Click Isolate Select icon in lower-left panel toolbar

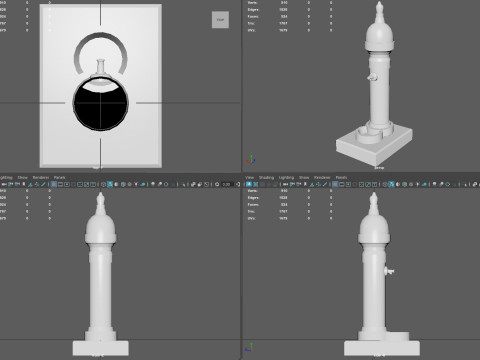(x=184, y=184)
